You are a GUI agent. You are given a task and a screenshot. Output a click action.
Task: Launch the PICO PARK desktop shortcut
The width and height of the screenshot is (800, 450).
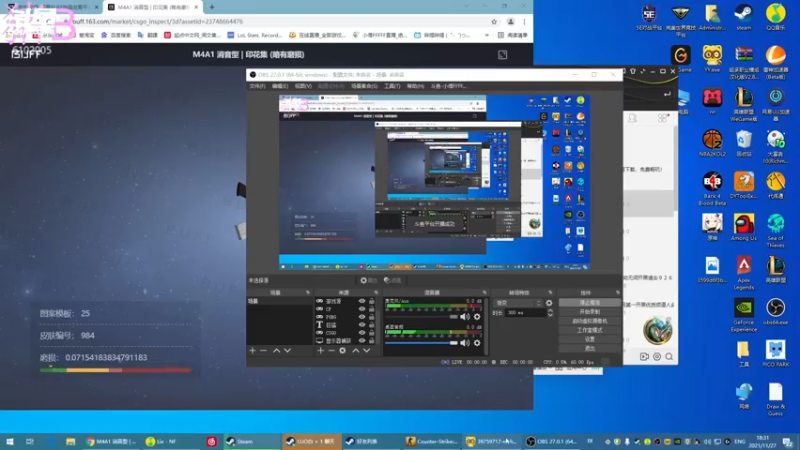coord(776,354)
